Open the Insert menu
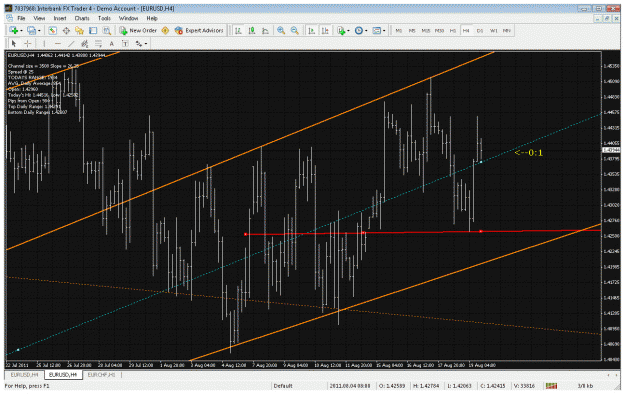 [x=60, y=18]
